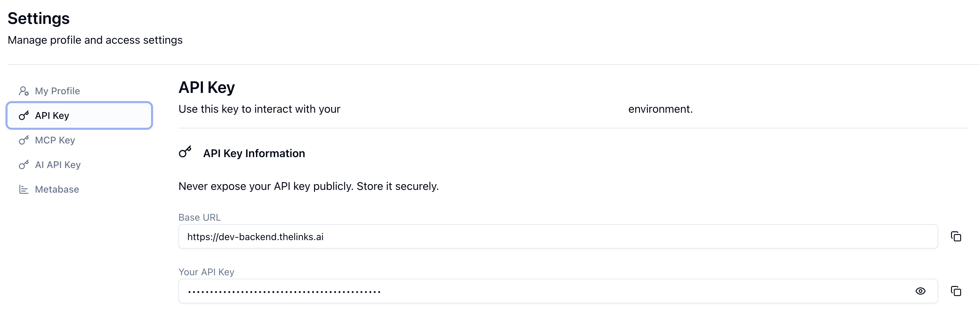This screenshot has width=980, height=332.
Task: Open the My Profile settings tab
Action: (x=57, y=91)
